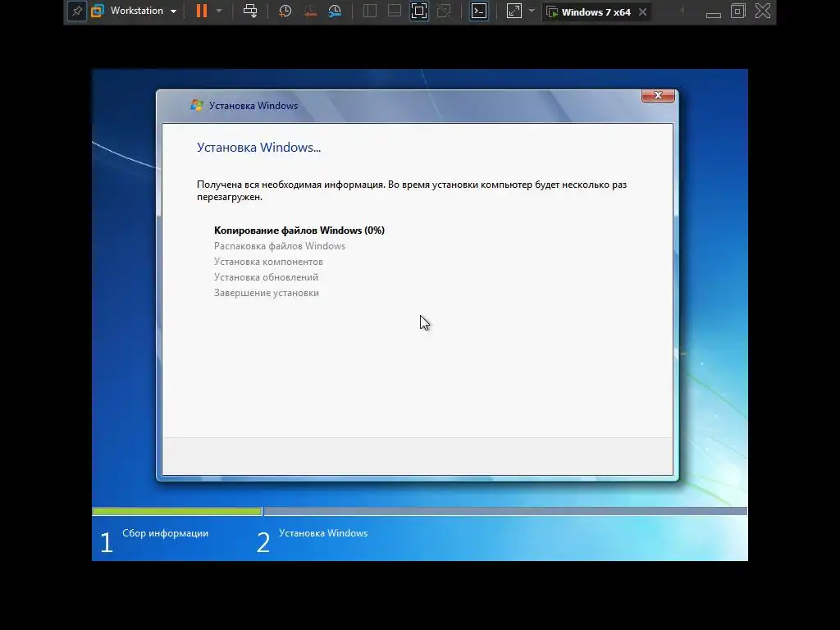Click the green installation progress bar

coord(177,512)
